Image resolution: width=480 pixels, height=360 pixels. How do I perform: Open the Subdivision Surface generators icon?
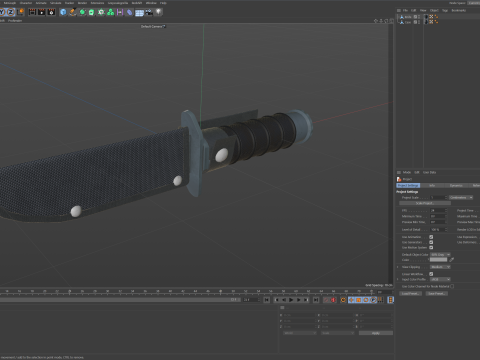click(x=82, y=12)
